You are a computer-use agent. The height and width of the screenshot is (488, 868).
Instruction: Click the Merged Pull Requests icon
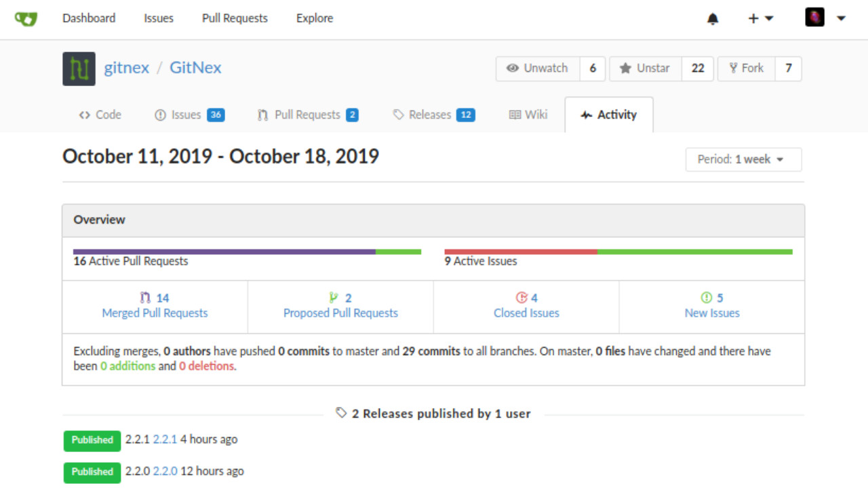tap(146, 298)
